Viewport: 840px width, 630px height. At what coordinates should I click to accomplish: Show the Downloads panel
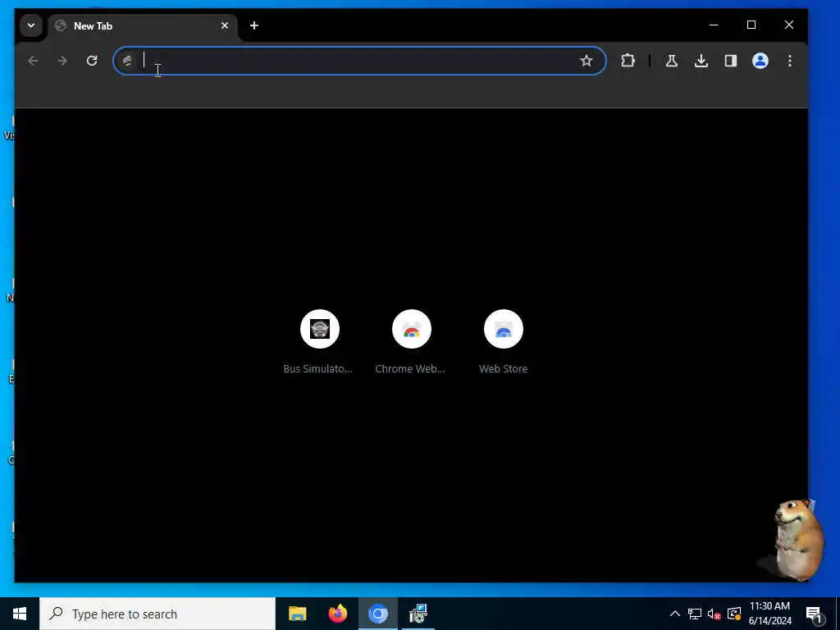click(701, 61)
